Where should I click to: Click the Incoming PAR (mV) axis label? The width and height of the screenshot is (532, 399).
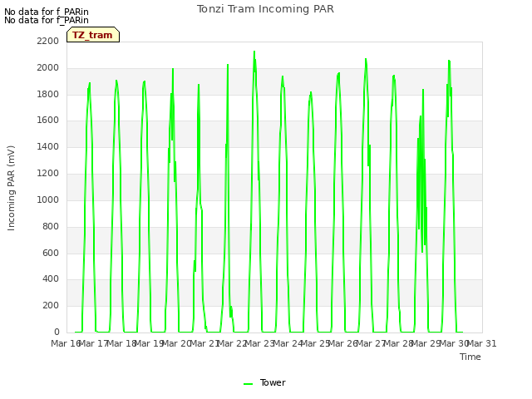(11, 189)
